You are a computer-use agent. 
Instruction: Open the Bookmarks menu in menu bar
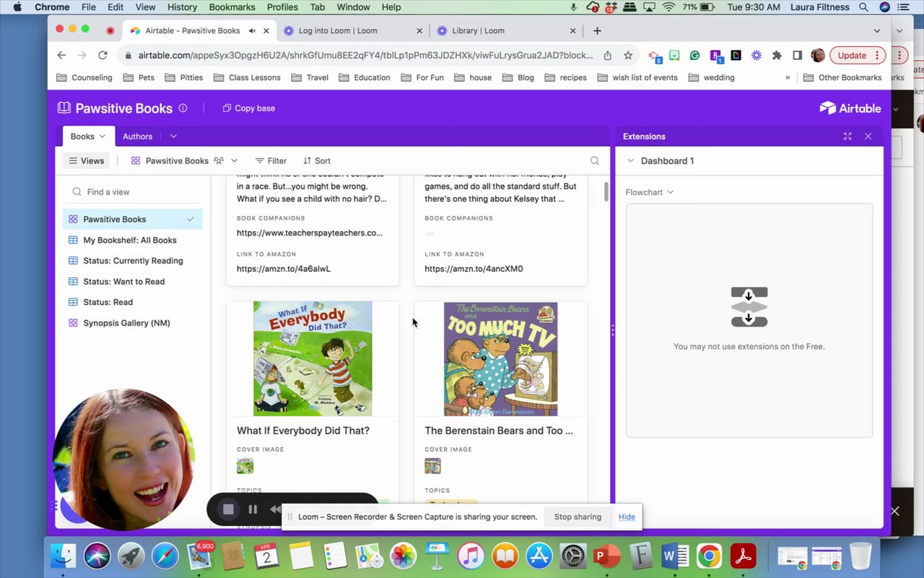[232, 7]
